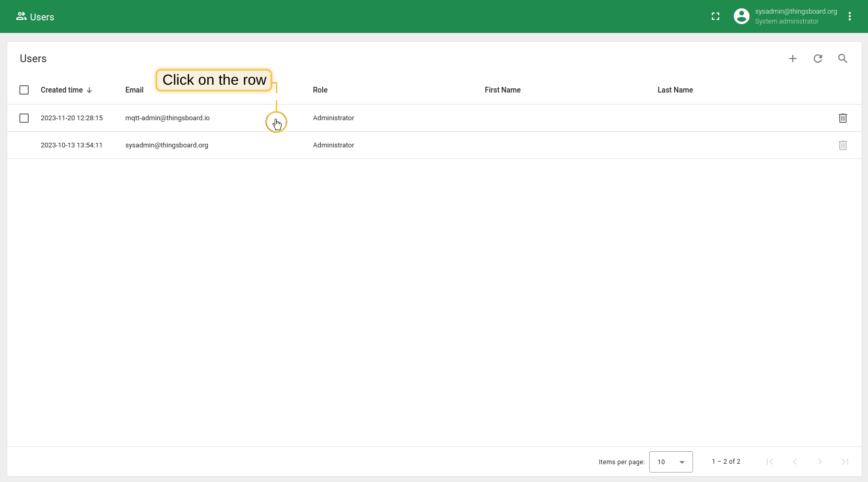
Task: Sort by the Email column header
Action: (134, 90)
